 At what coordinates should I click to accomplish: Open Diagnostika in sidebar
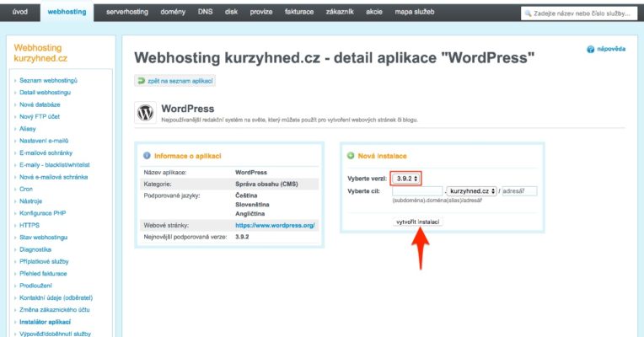[35, 249]
